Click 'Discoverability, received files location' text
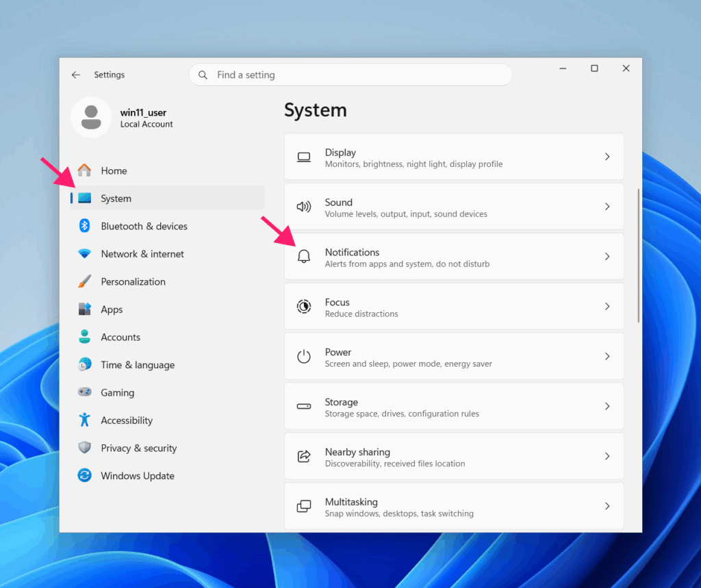701x588 pixels. coord(395,463)
